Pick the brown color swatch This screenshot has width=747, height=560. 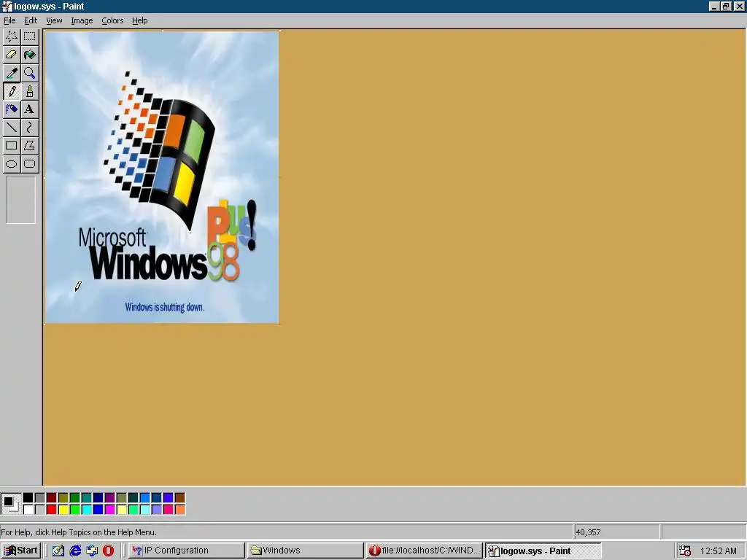click(x=180, y=497)
